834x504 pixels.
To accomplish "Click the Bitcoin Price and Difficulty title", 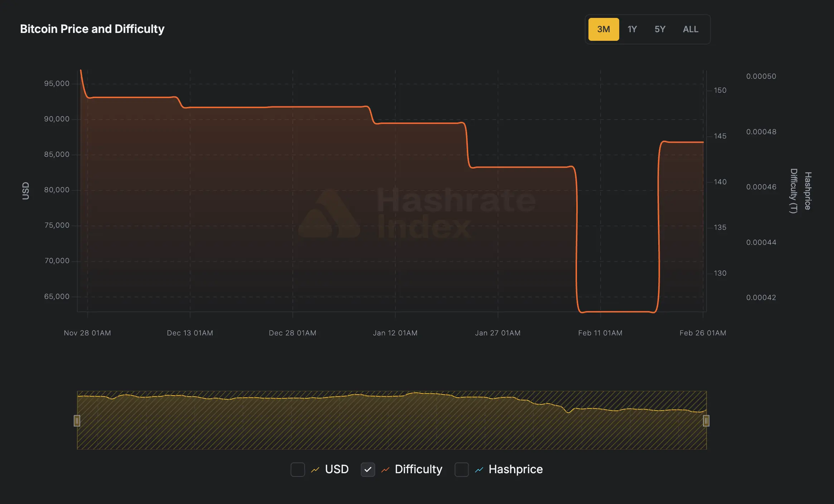I will tap(92, 29).
